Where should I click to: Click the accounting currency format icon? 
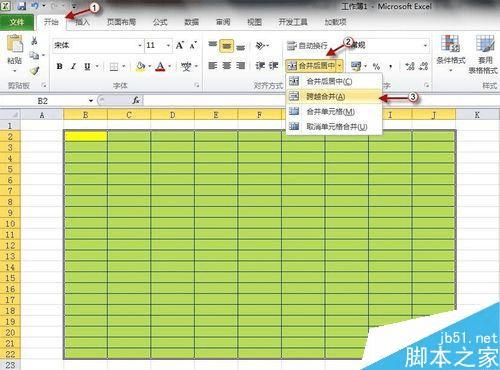pyautogui.click(x=356, y=66)
